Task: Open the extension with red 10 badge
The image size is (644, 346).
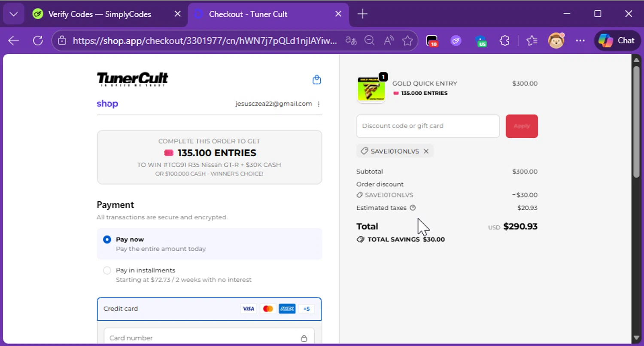Action: pos(432,41)
